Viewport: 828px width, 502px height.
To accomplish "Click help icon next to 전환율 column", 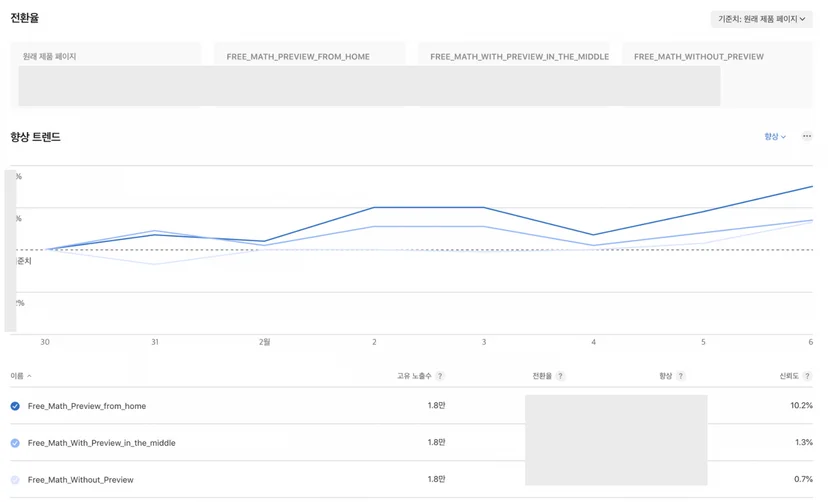I will [560, 376].
